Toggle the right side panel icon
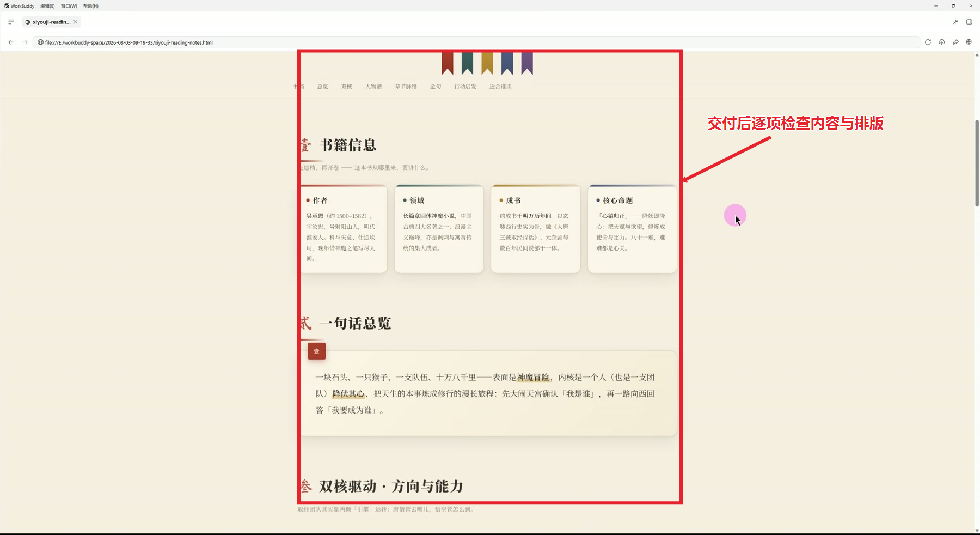The image size is (980, 535). [969, 22]
